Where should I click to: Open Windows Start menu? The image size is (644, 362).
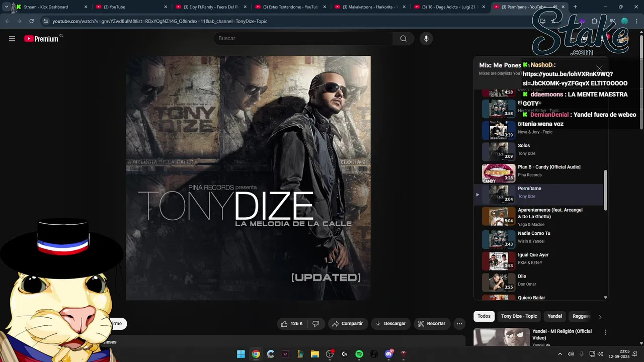241,354
